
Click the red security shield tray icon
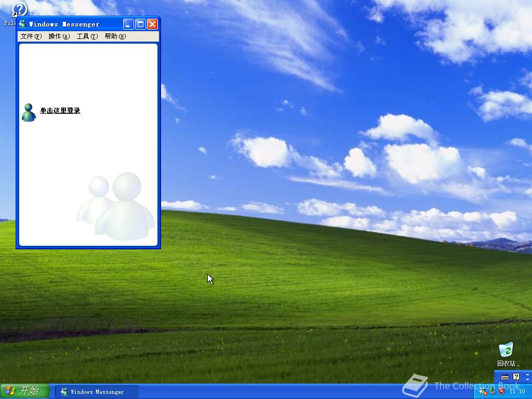point(501,392)
